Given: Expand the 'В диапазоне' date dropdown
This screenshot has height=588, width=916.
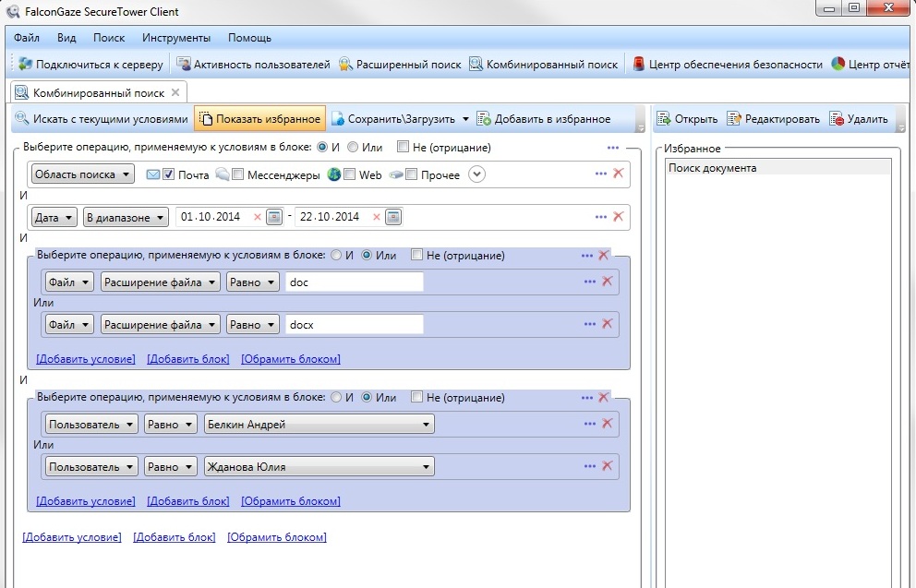Looking at the screenshot, I should (x=126, y=217).
